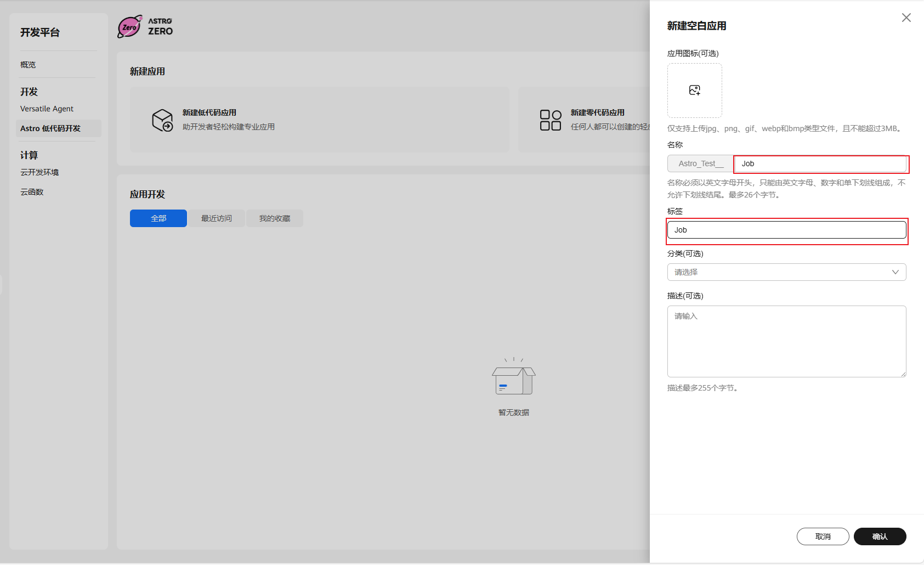Select Astro 低代码开发 in the sidebar
The image size is (924, 565).
pyautogui.click(x=59, y=128)
